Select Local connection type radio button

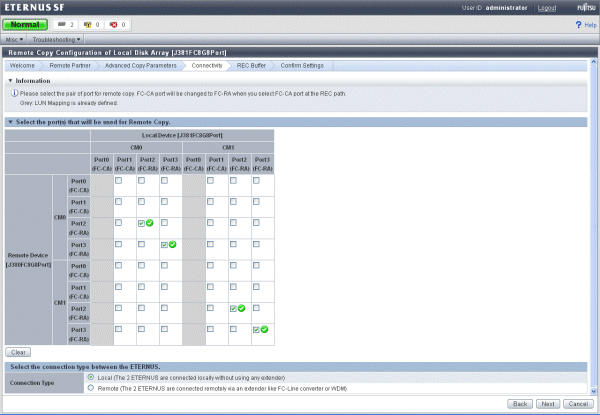91,377
